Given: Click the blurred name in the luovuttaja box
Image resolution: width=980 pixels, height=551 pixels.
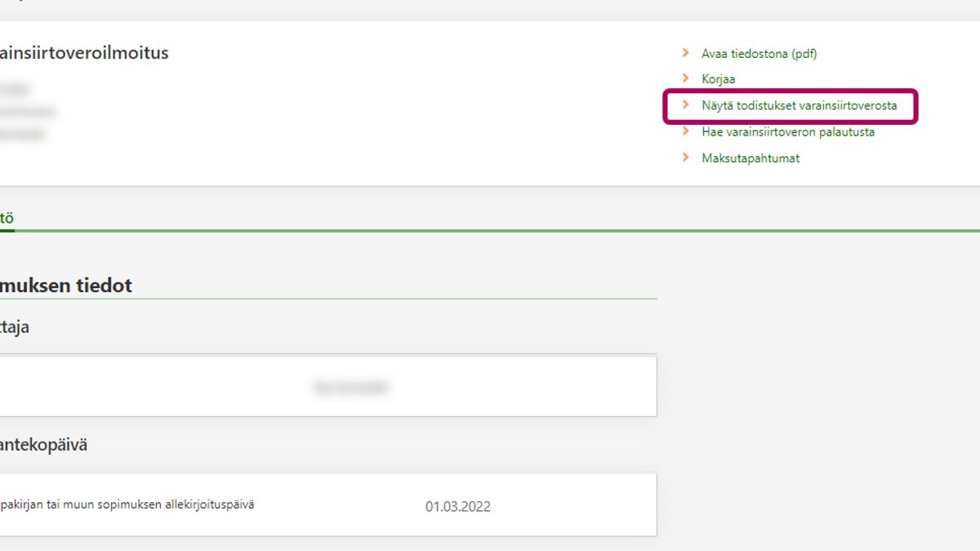Looking at the screenshot, I should point(350,388).
